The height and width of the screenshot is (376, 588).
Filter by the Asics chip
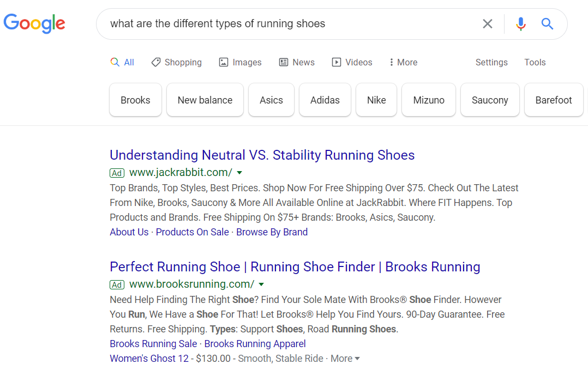pyautogui.click(x=271, y=100)
